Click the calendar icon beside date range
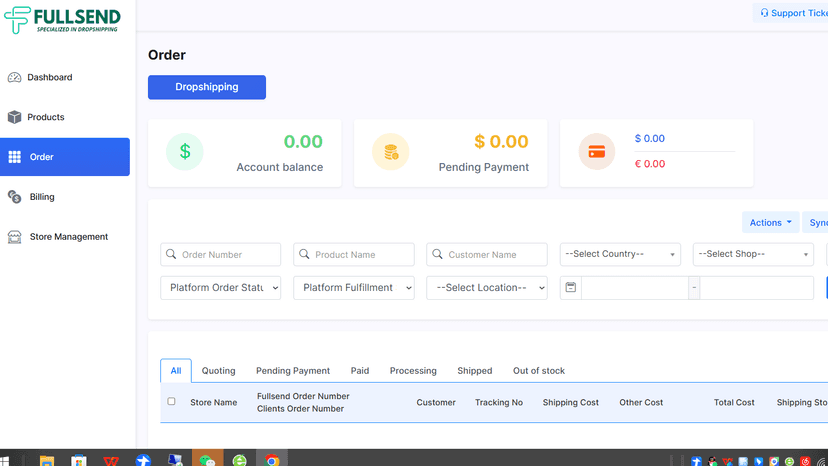Screen dimensions: 828x466 click(x=571, y=287)
